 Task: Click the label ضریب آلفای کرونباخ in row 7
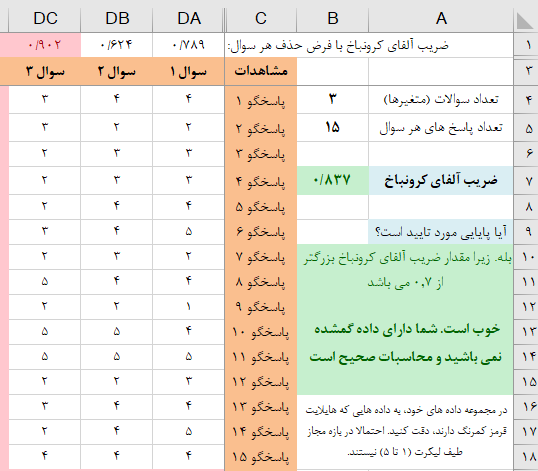coord(441,180)
